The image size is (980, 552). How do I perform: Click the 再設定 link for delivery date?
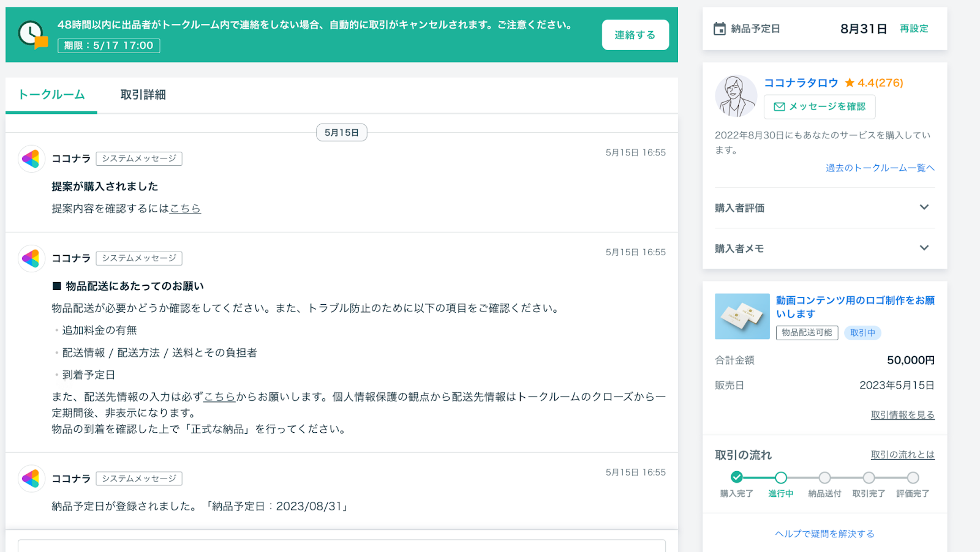pyautogui.click(x=913, y=29)
